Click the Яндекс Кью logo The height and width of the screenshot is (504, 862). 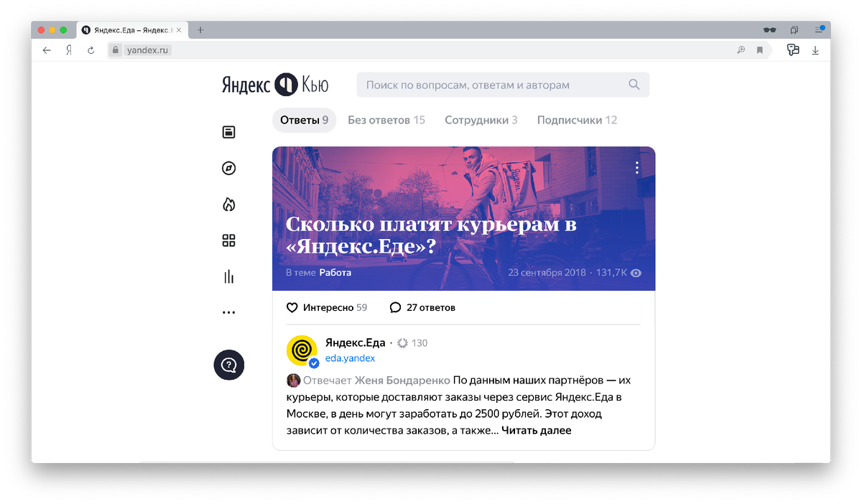click(x=275, y=85)
